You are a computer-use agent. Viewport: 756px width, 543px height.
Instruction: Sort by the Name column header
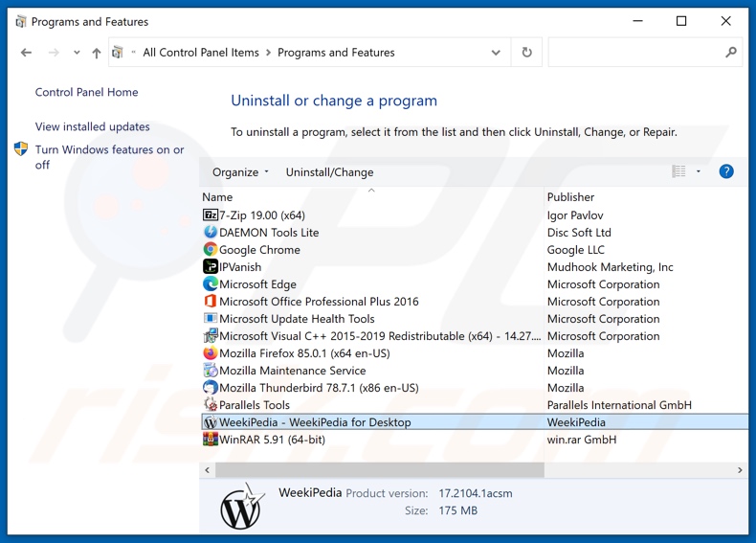tap(217, 197)
